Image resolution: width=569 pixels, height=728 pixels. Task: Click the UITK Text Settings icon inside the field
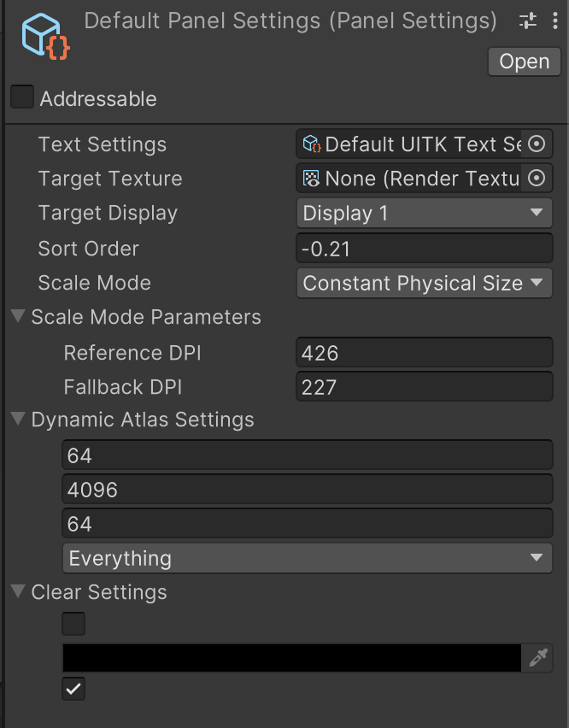click(x=309, y=144)
